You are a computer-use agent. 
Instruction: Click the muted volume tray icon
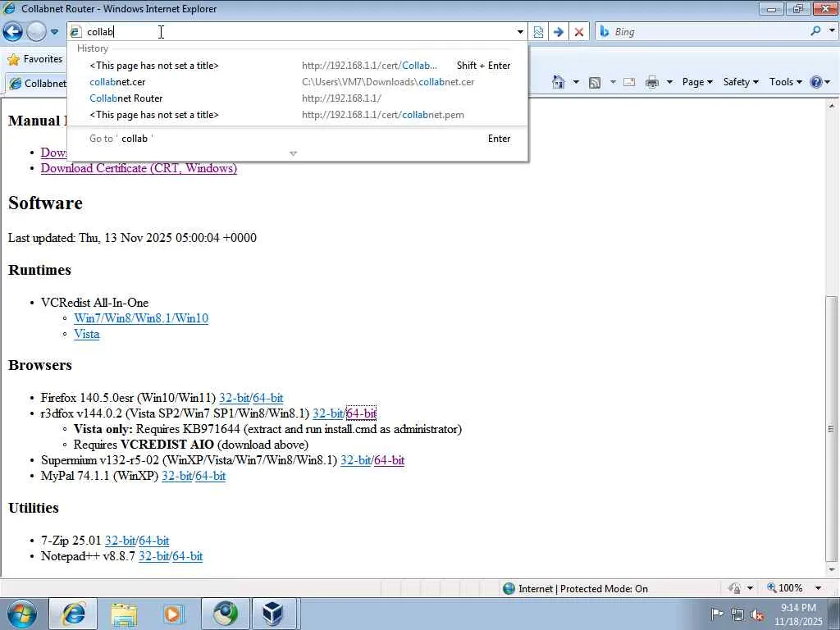pos(757,615)
